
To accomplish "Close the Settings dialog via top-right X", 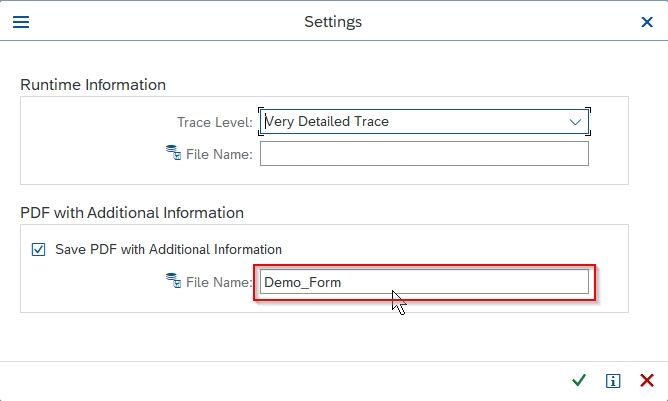I will [647, 22].
